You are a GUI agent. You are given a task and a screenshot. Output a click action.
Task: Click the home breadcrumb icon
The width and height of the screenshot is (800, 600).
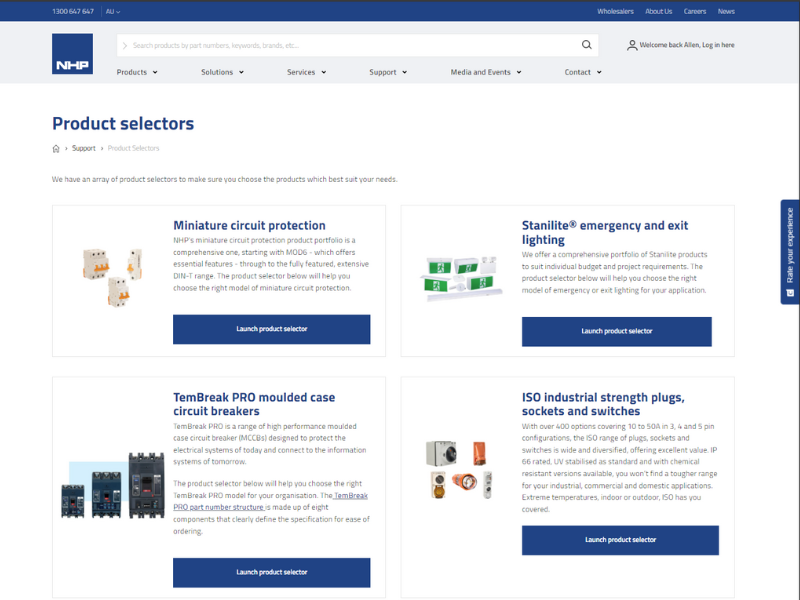(x=56, y=148)
